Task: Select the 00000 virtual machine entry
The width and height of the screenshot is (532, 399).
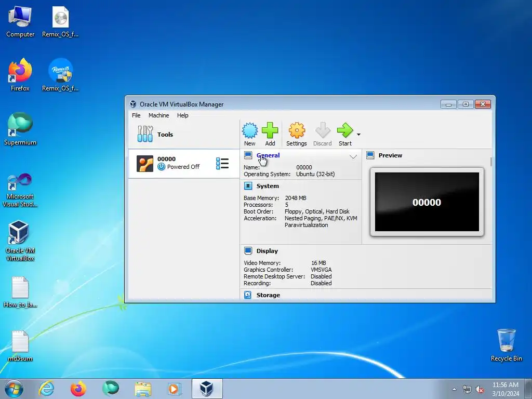Action: (x=183, y=164)
